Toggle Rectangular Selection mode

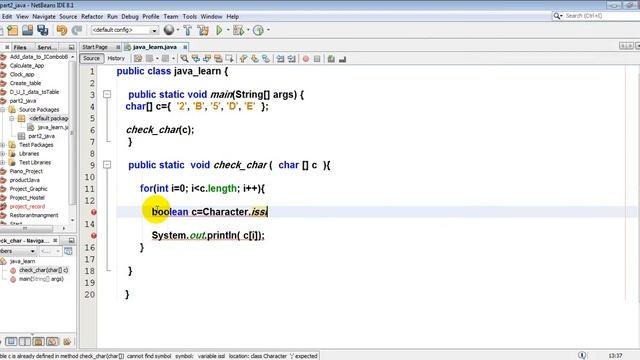point(229,59)
